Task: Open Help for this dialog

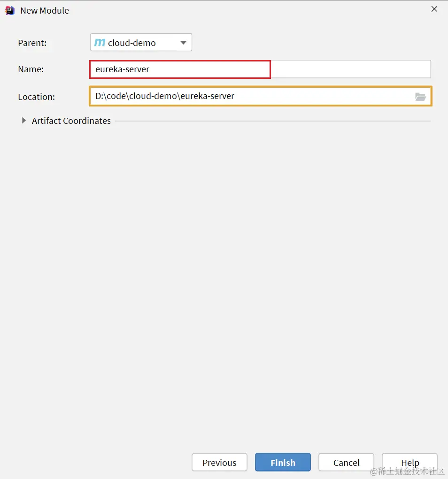Action: click(x=409, y=463)
